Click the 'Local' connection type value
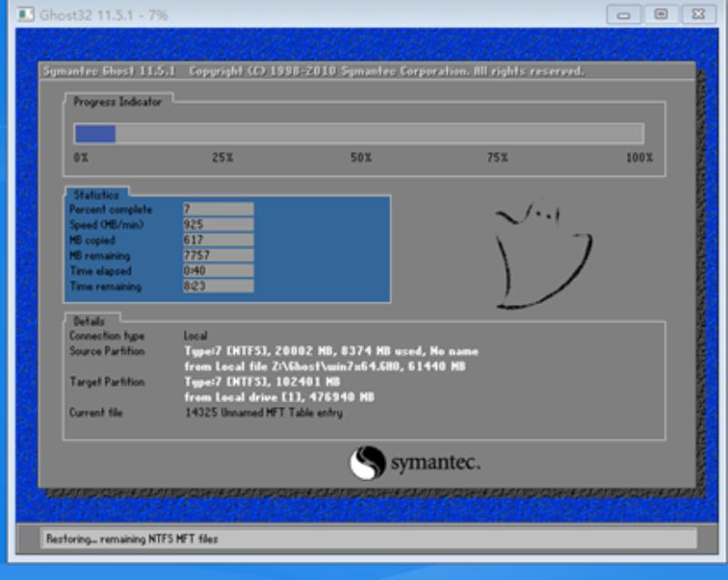The width and height of the screenshot is (728, 580). click(x=196, y=336)
